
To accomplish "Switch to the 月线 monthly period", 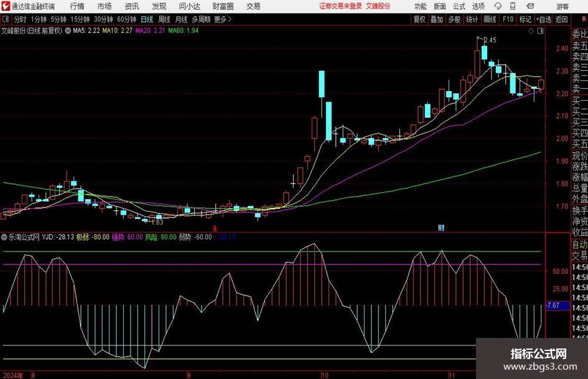I will click(182, 19).
